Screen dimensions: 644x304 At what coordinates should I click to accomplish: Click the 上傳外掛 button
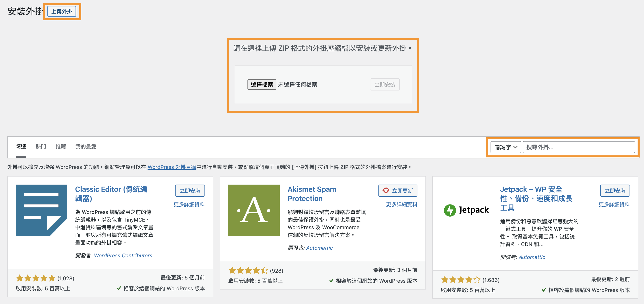pyautogui.click(x=62, y=11)
